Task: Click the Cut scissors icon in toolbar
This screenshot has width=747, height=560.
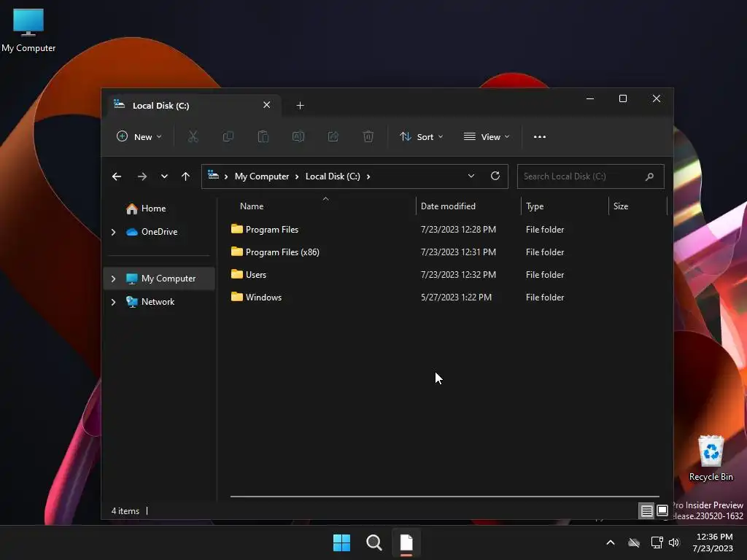Action: coord(193,136)
